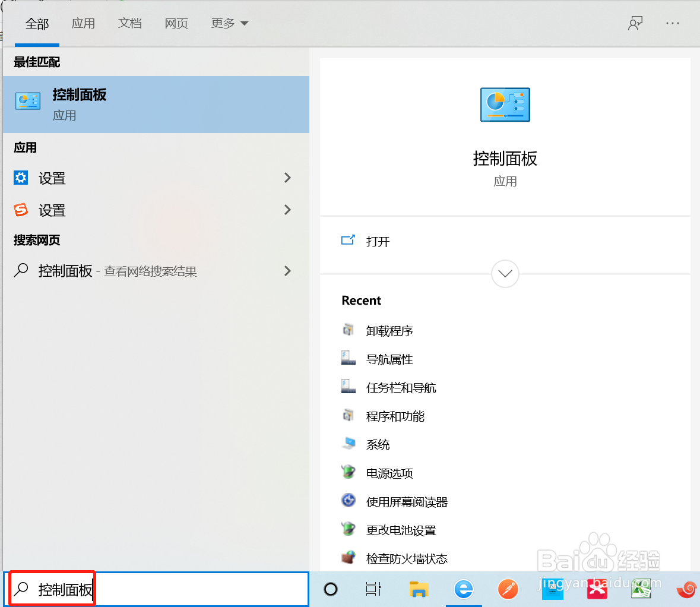Launch Internet Explorer from the taskbar

[463, 589]
